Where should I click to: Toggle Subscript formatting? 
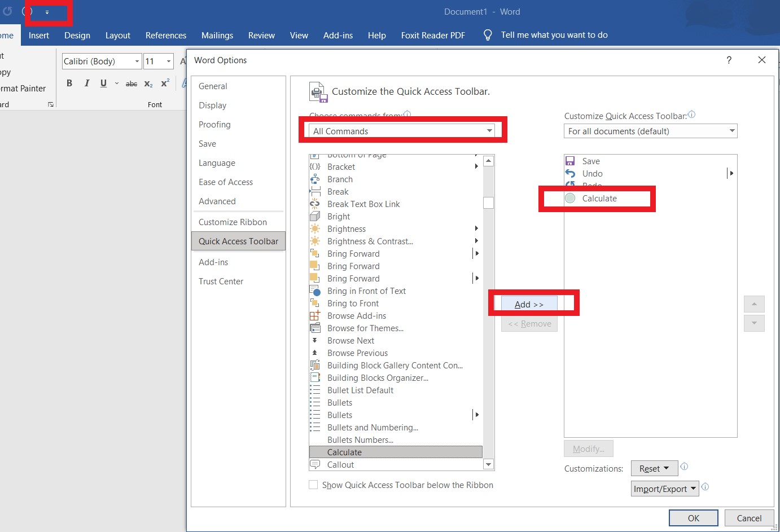[x=148, y=83]
